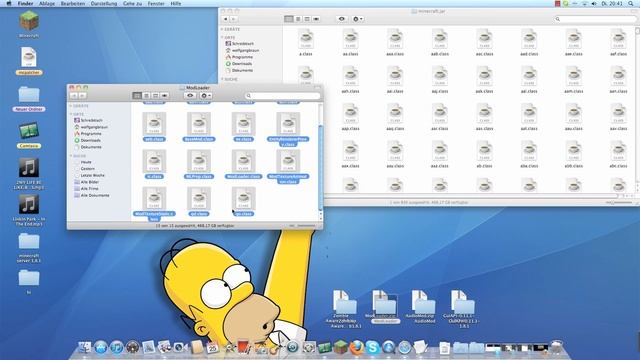Collapse the GERÄTE section in ModLoader sidebar

tap(71, 106)
